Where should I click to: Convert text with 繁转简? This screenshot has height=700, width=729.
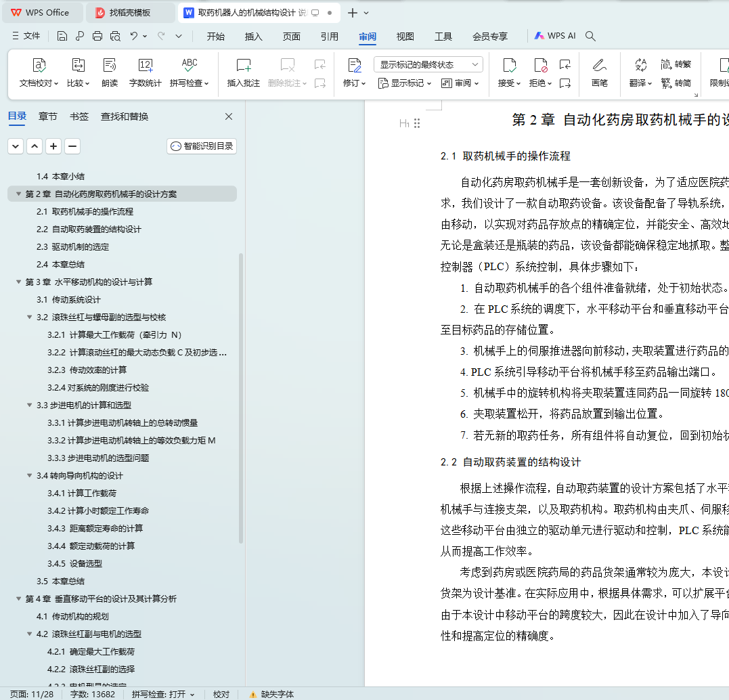pyautogui.click(x=676, y=83)
